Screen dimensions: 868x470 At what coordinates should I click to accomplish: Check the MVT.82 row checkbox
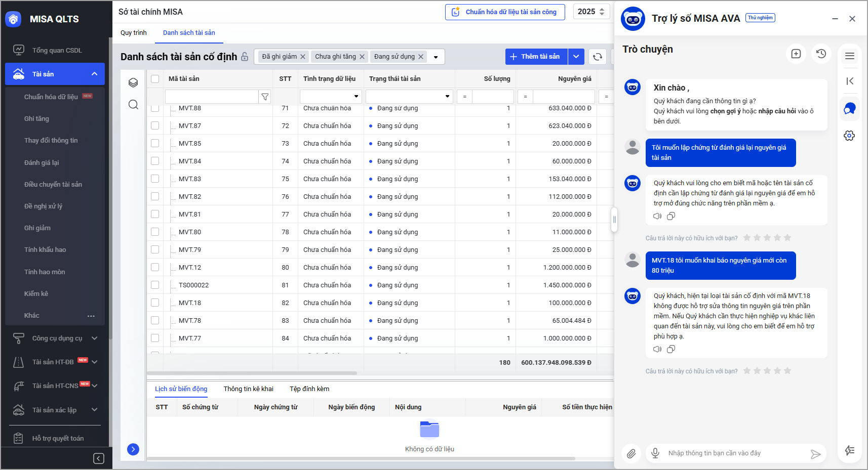[x=155, y=196]
